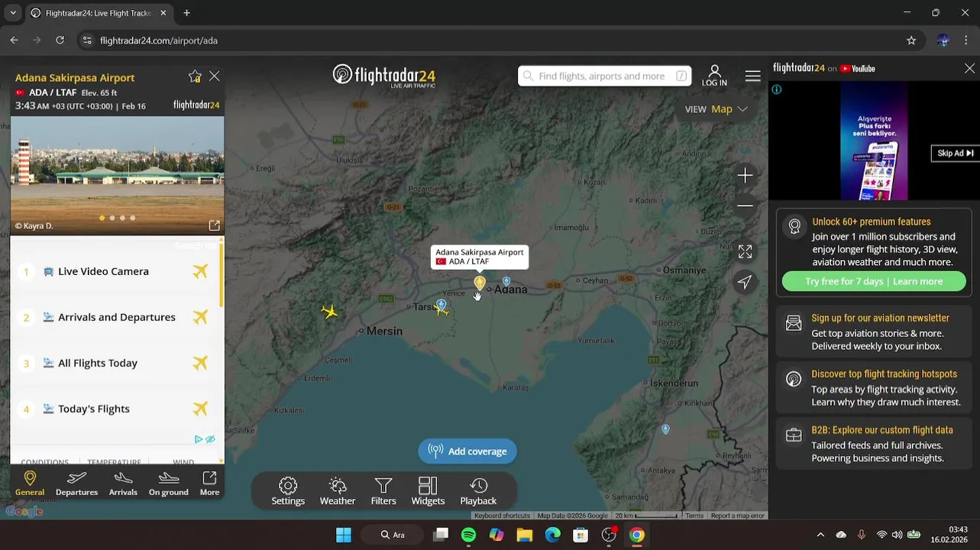Open Chrome tab search dropdown

pyautogui.click(x=11, y=13)
